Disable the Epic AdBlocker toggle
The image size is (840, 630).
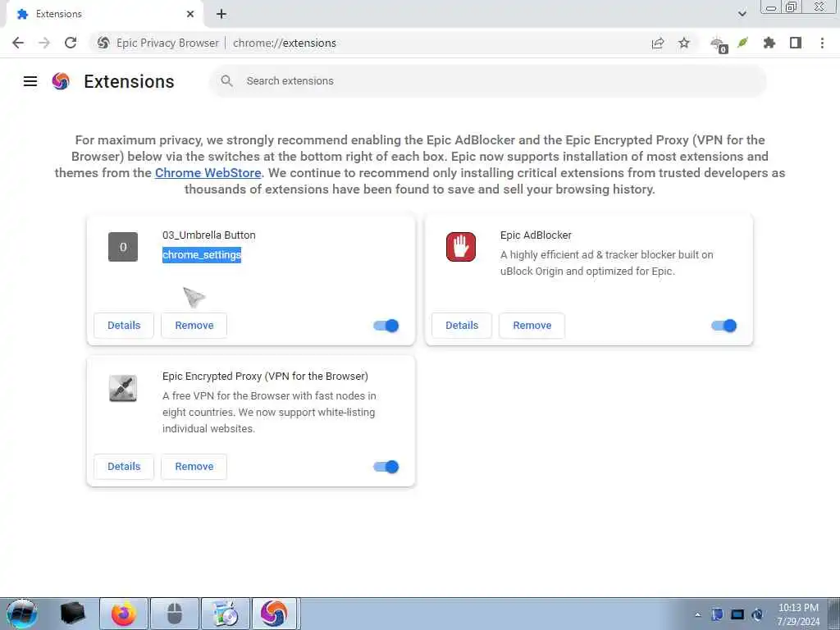click(x=724, y=326)
